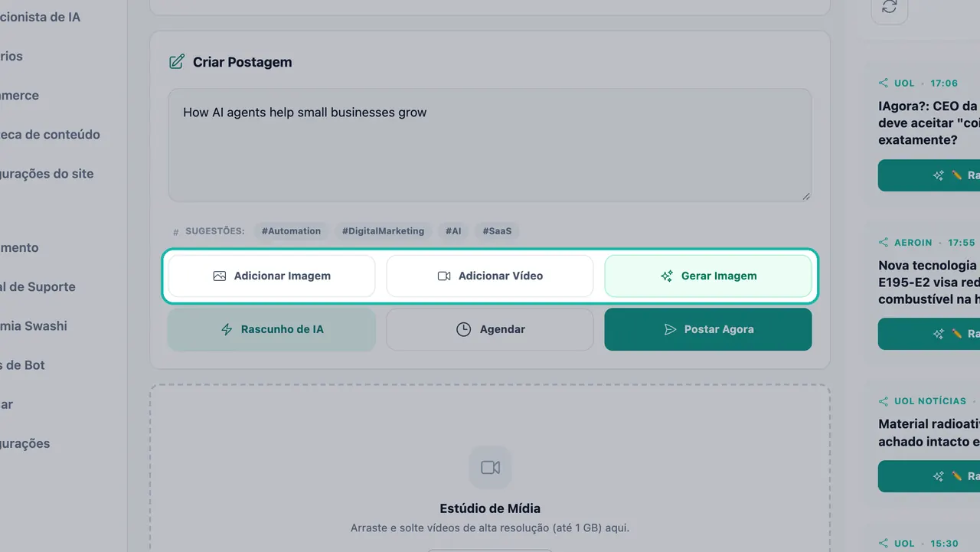Open the sidebar item ending in 'merce'

point(19,96)
